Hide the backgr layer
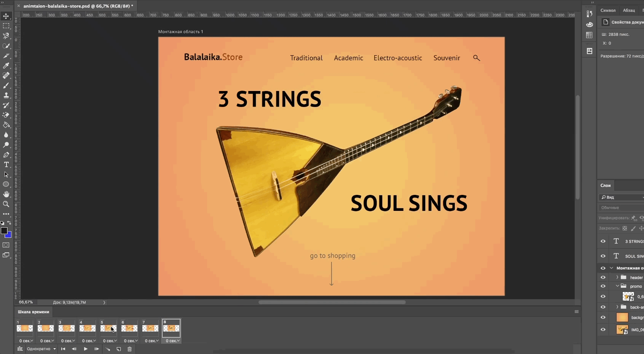 coord(603,317)
